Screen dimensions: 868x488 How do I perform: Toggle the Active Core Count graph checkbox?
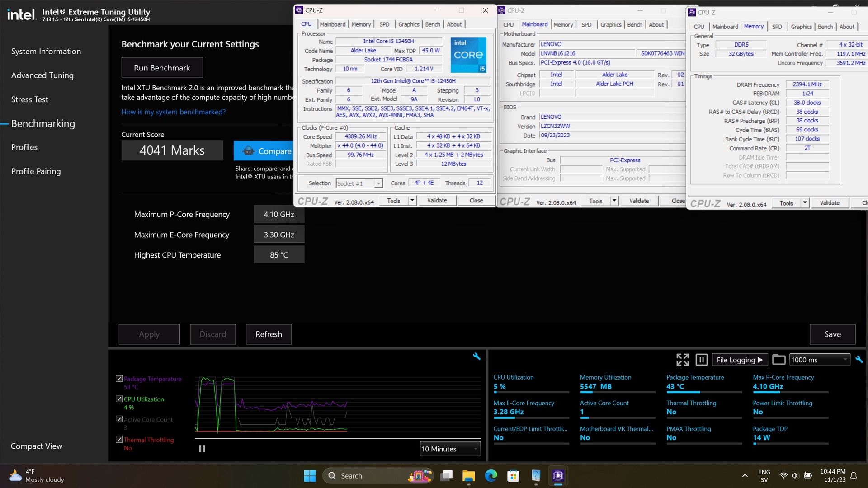tap(119, 419)
